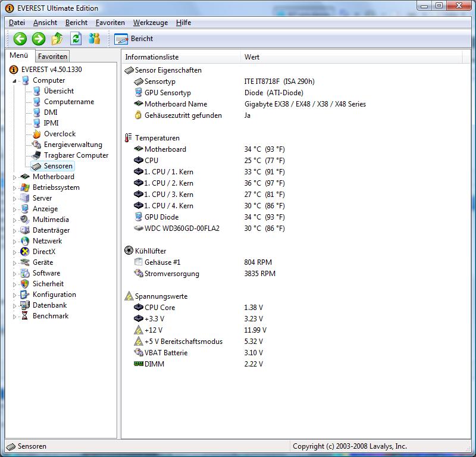Expand the DirectX tree node

tap(14, 252)
